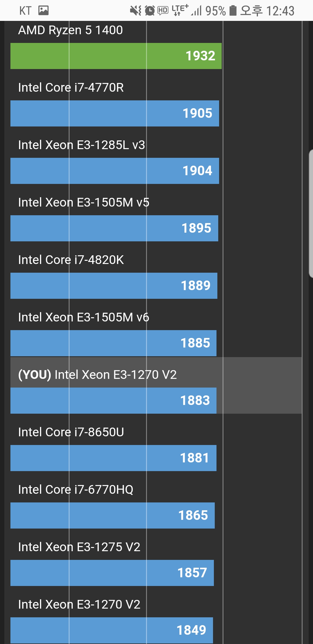Tap the 12:43 clock in status bar
Screen dimensions: 313x644
(x=280, y=11)
